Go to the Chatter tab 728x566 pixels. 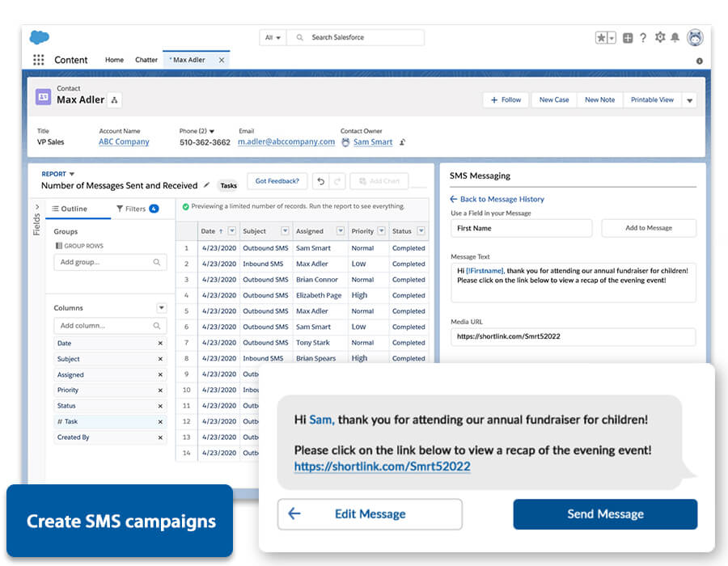pyautogui.click(x=146, y=60)
